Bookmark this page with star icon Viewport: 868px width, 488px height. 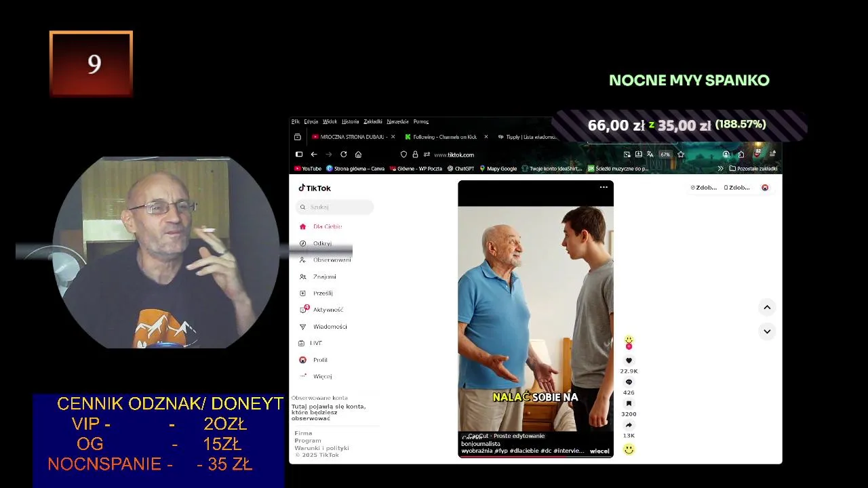[681, 155]
